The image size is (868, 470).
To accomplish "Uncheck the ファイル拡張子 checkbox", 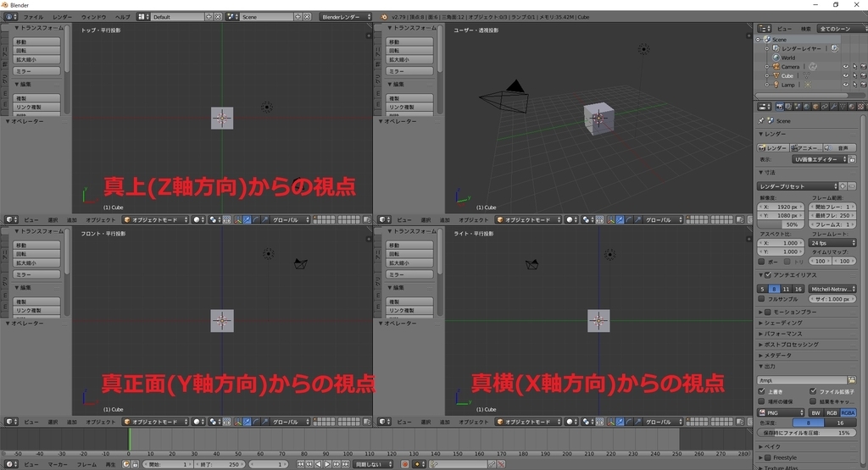I will pos(813,391).
